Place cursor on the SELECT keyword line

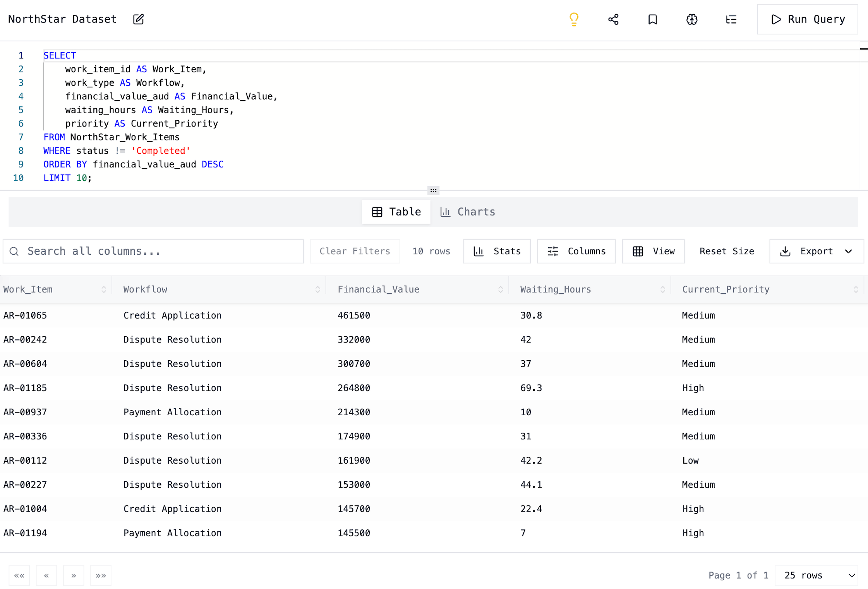tap(60, 56)
